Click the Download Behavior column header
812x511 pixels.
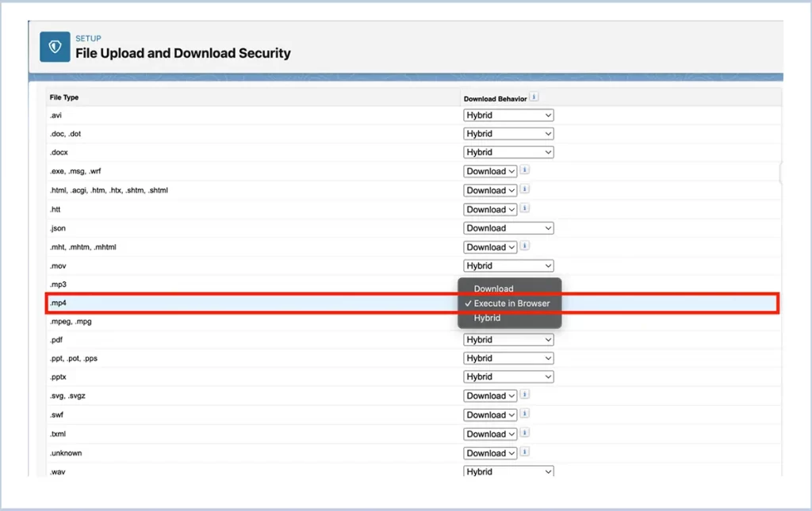point(495,98)
